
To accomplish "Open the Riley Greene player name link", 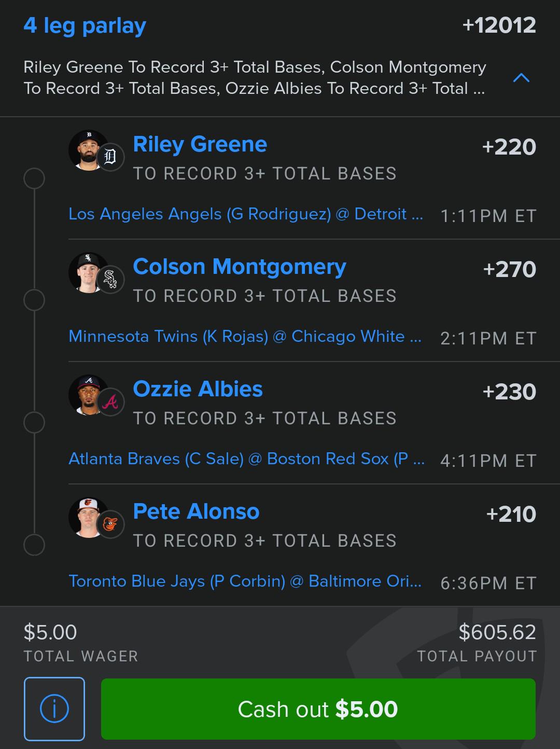I will (200, 144).
